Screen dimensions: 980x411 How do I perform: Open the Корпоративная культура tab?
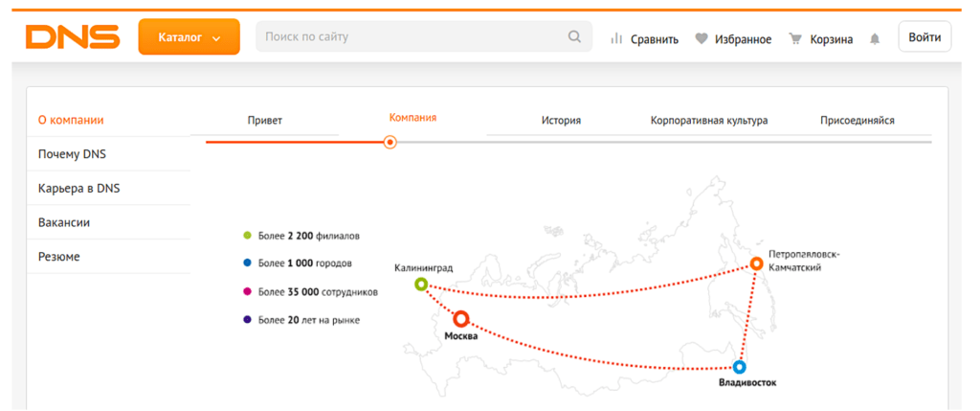click(709, 121)
